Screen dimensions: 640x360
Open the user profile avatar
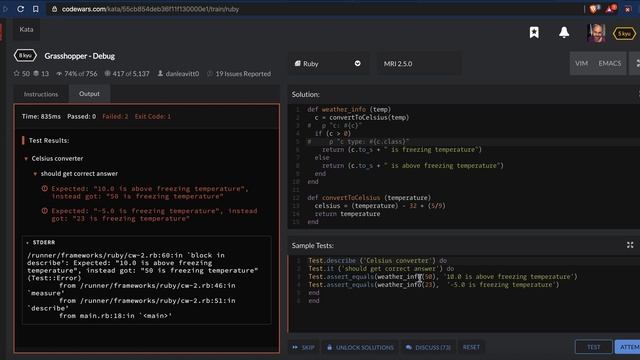coord(596,33)
